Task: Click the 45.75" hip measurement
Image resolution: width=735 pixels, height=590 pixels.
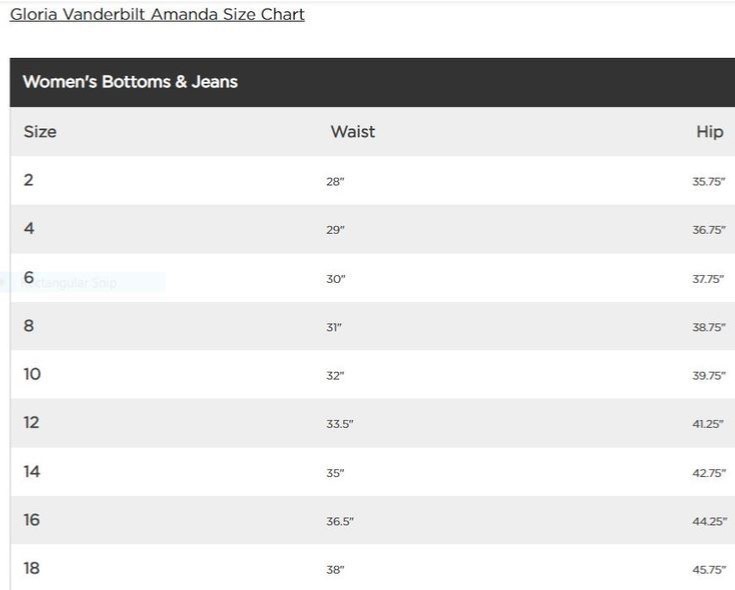Action: (x=709, y=569)
